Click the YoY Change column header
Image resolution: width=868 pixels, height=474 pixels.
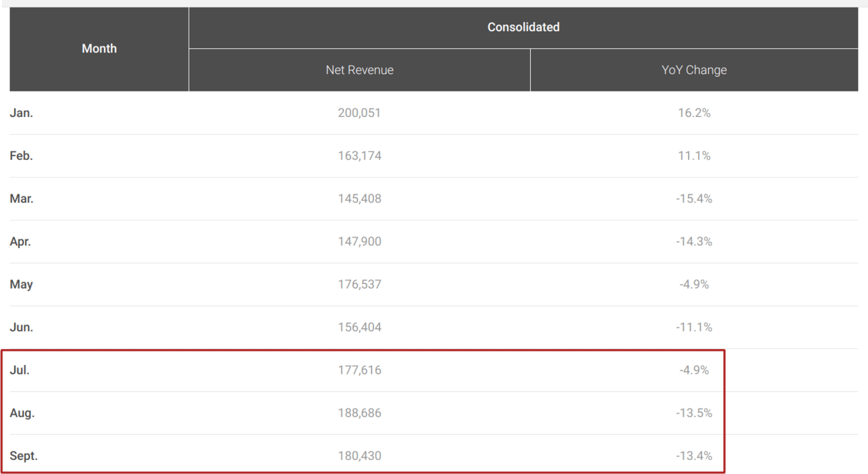coord(694,70)
